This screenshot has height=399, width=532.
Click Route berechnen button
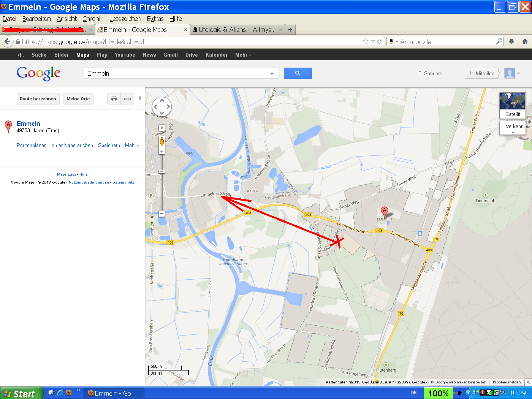click(38, 99)
